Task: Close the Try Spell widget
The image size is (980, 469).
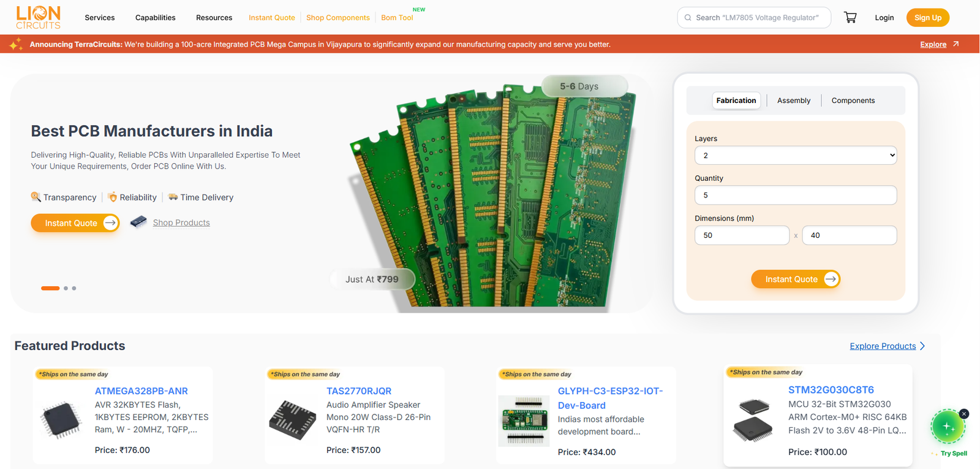Action: point(964,414)
